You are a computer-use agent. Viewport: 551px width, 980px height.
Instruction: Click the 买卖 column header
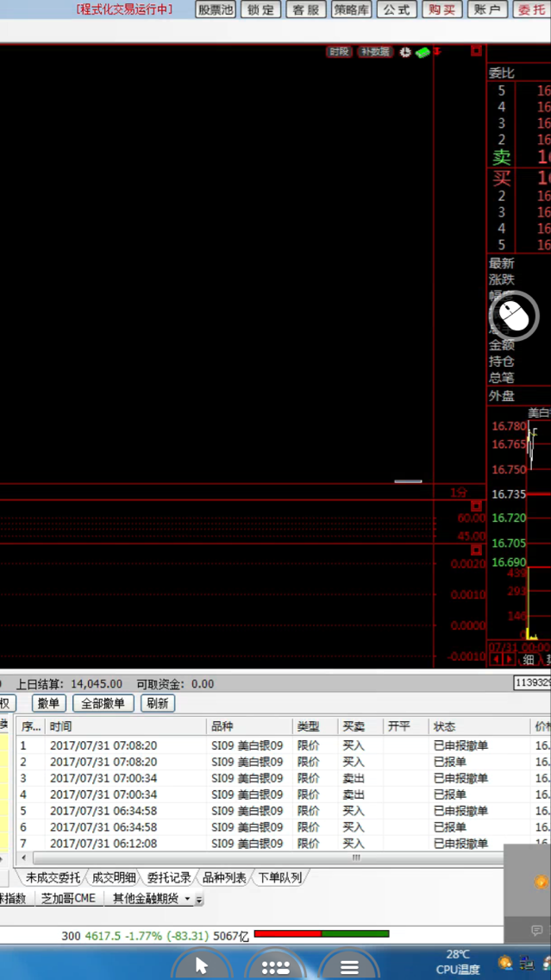click(x=360, y=726)
